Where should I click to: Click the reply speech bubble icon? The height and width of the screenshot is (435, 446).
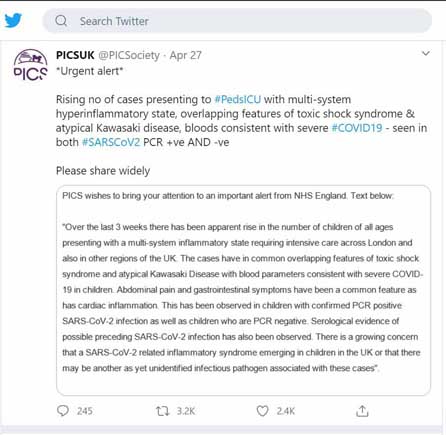point(63,411)
